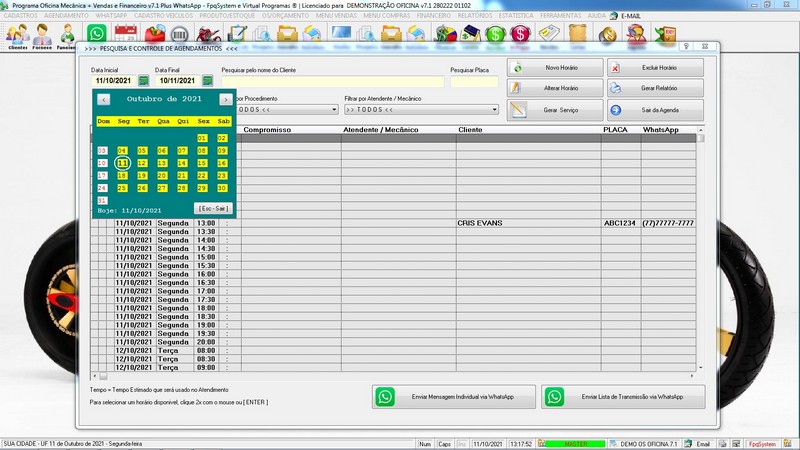Open the red calendar agenda toolbar icon

coord(126,34)
